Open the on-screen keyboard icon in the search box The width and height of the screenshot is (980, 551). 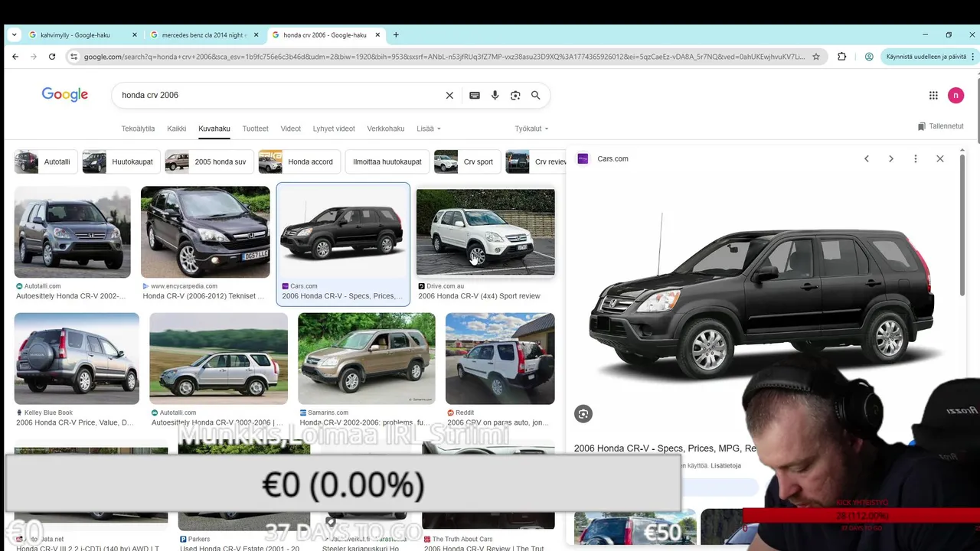click(475, 95)
